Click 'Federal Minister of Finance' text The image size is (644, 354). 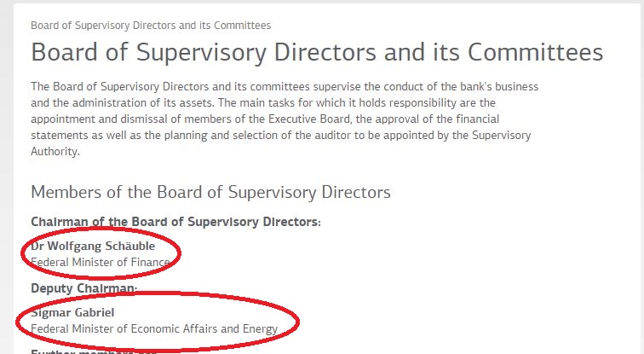tap(101, 263)
